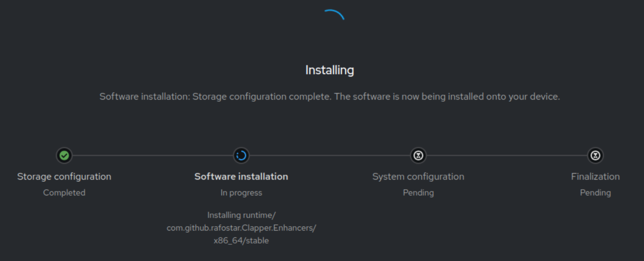The width and height of the screenshot is (644, 261).
Task: Click the storage configuration complete description text
Action: click(329, 97)
